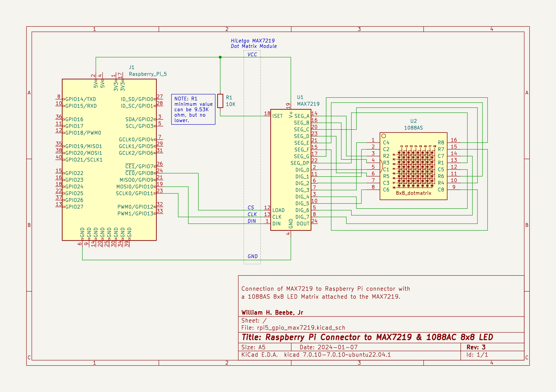Click the pin-1 circle marker on U2
The height and width of the screenshot is (392, 556).
pyautogui.click(x=384, y=136)
